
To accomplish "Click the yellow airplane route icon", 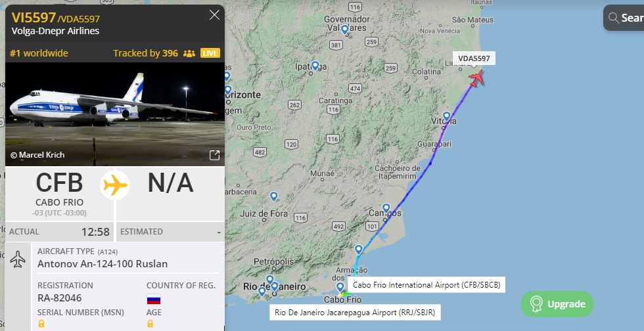I will pos(115,185).
